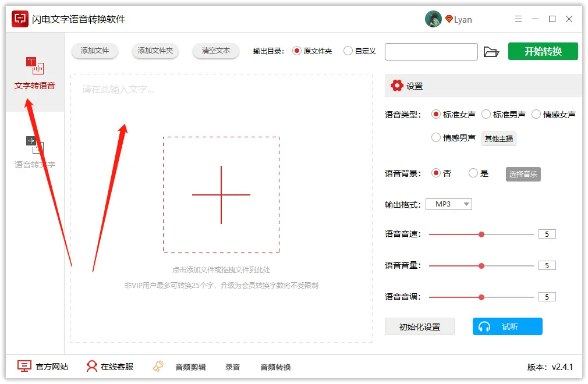Click the 语音音速 value box
This screenshot has width=588, height=384.
[547, 234]
